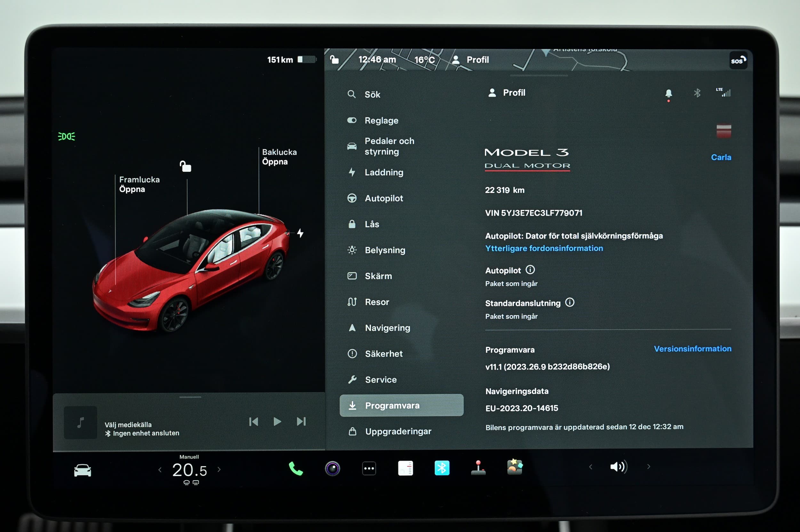Open the green phone app

[296, 469]
